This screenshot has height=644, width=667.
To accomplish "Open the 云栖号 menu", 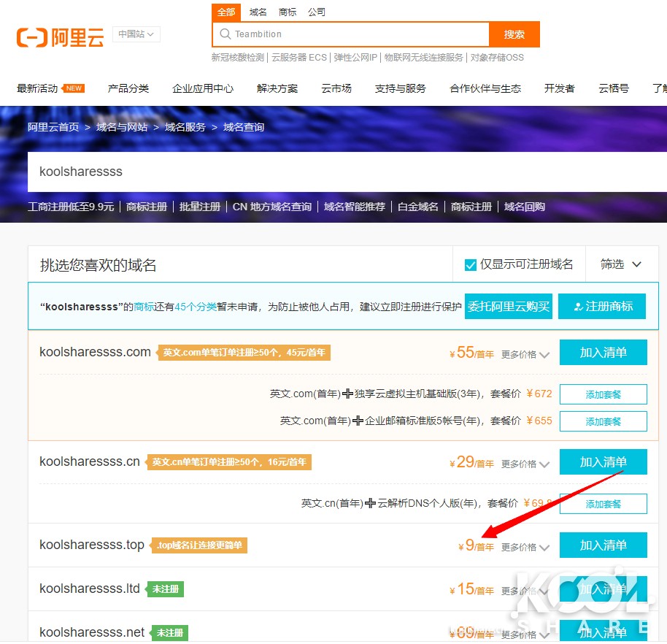I will tap(614, 88).
